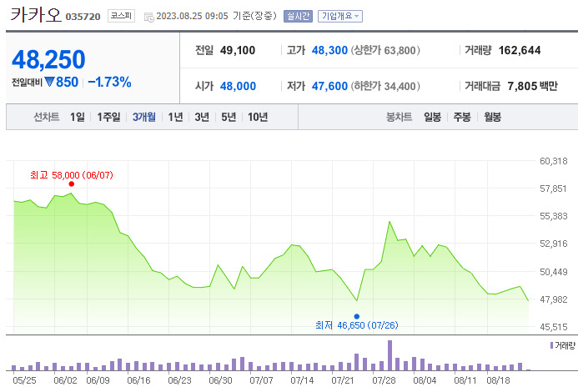Click the purple 거래량 legend swatch
Viewport: 578px width, 392px height.
pyautogui.click(x=551, y=345)
